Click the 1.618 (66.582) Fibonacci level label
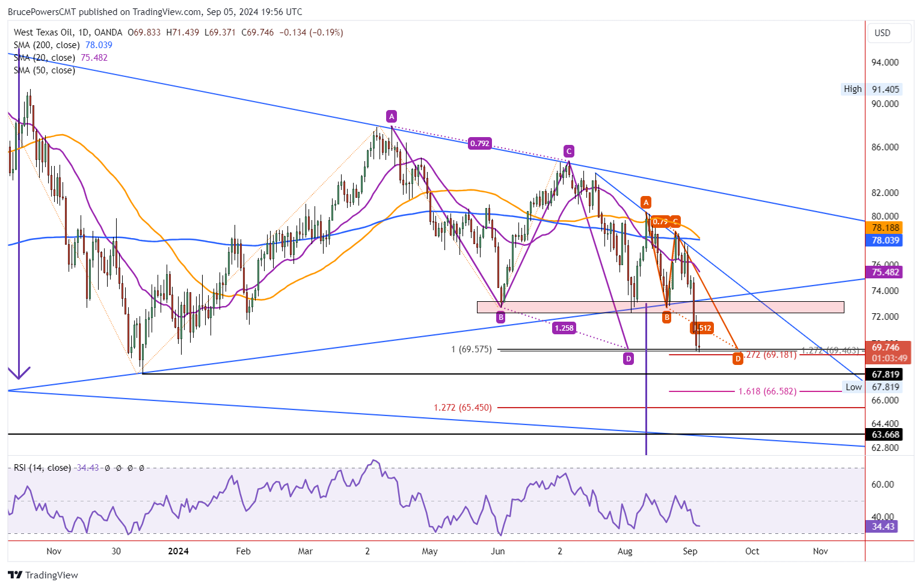Viewport: 922px width, 588px height. 767,391
